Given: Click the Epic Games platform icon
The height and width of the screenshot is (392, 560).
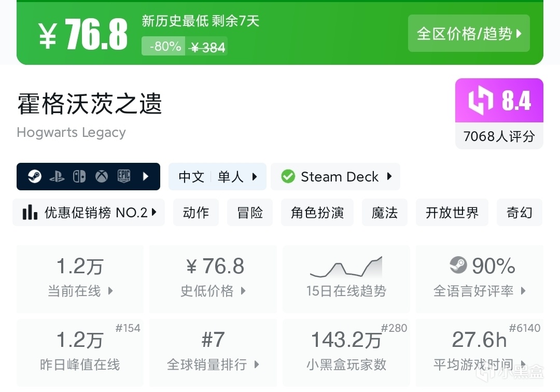Looking at the screenshot, I should [x=123, y=177].
